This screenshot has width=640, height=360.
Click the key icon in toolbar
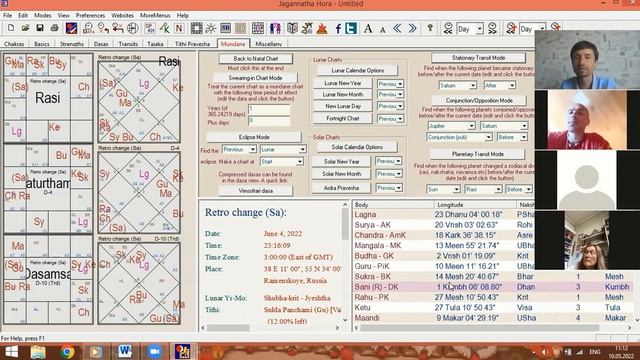(x=430, y=28)
